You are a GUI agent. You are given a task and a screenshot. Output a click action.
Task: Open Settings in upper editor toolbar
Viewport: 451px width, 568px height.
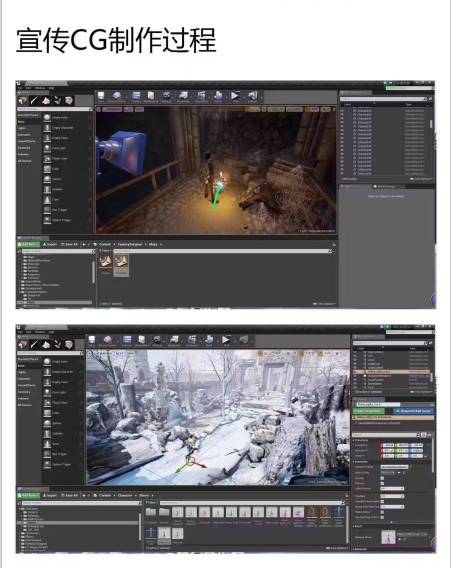click(x=166, y=96)
